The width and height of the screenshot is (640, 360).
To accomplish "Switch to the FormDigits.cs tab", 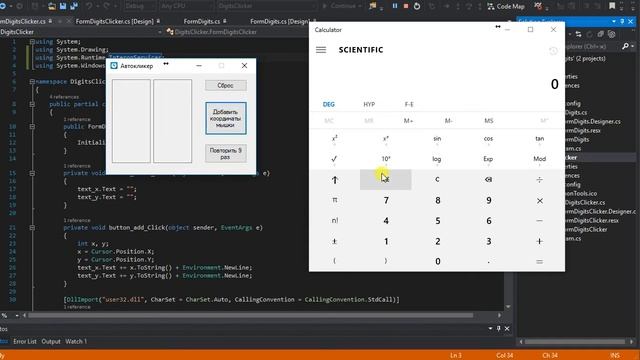I will 202,21.
